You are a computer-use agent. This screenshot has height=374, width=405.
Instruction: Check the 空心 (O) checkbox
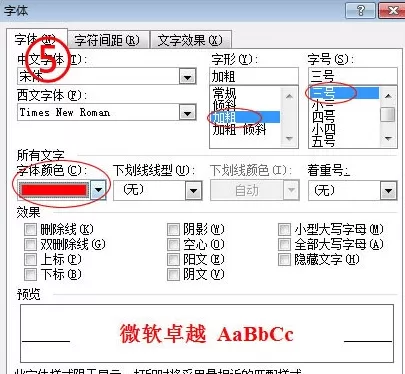pos(173,244)
